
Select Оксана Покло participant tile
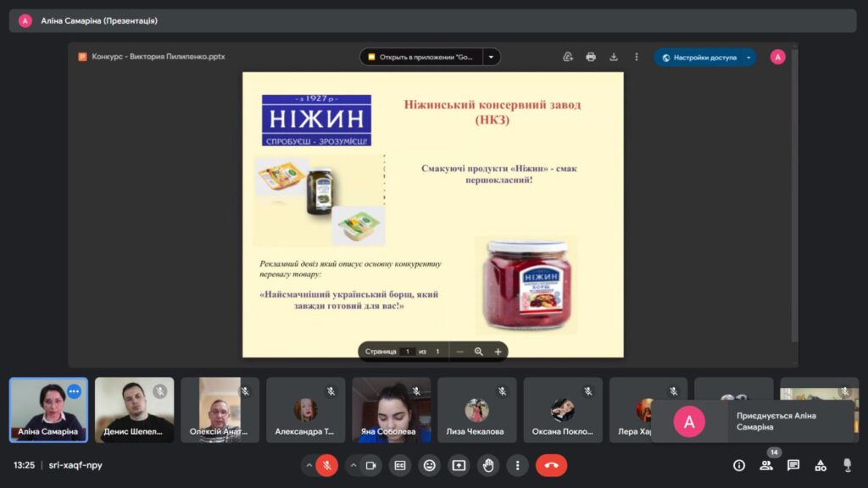[x=563, y=410]
